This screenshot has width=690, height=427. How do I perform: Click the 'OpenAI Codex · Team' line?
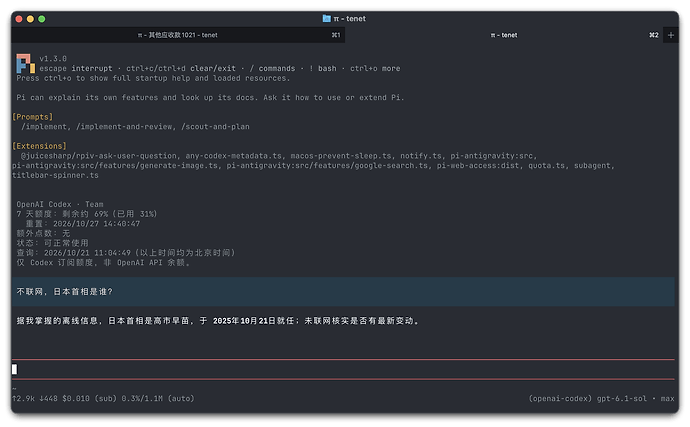(x=60, y=204)
